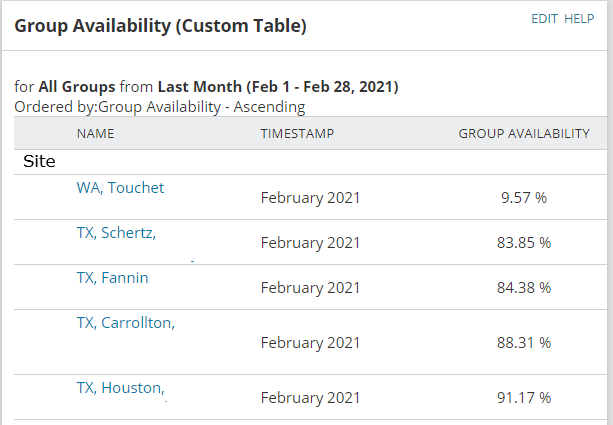Select the 83.85 % availability value
Viewport: 613px width, 425px height.
tap(524, 243)
